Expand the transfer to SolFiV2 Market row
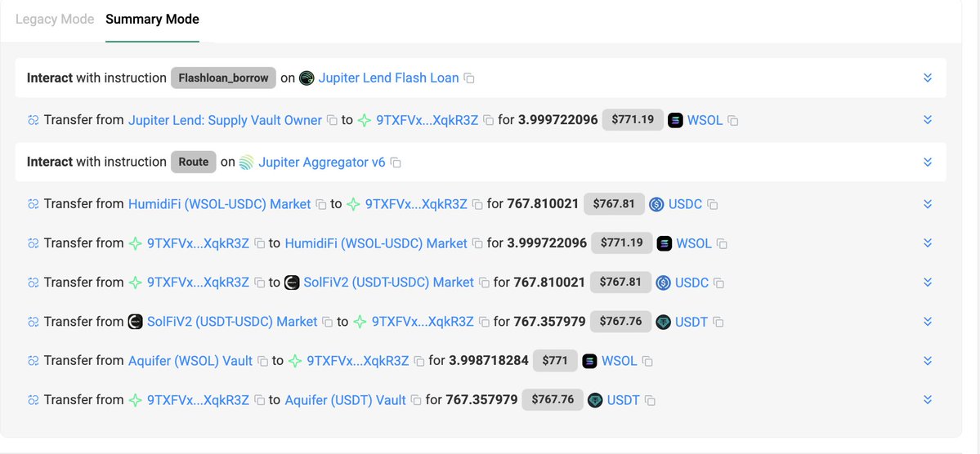Screen dimensions: 980x454 [928, 283]
